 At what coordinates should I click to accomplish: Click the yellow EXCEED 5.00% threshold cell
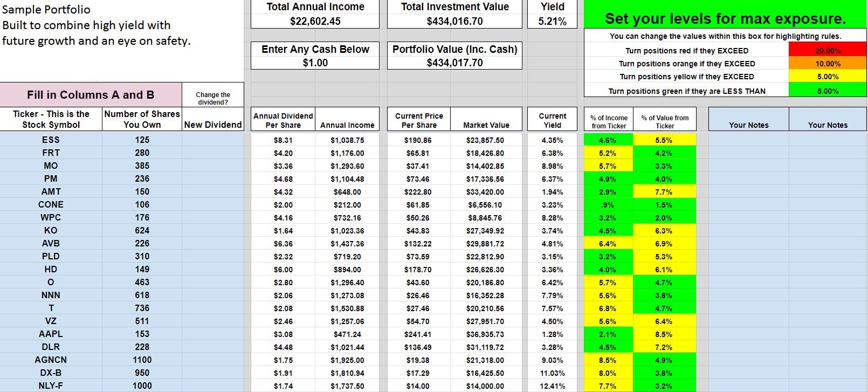tap(828, 77)
